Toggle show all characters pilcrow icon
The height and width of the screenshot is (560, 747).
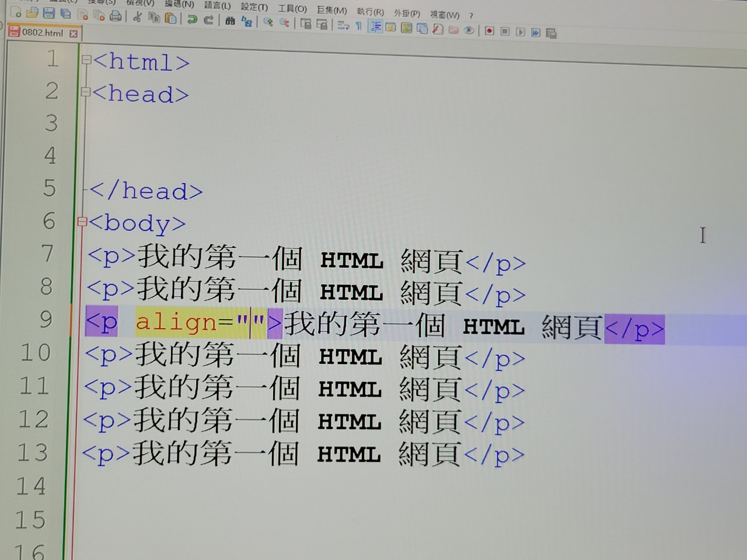(x=358, y=26)
